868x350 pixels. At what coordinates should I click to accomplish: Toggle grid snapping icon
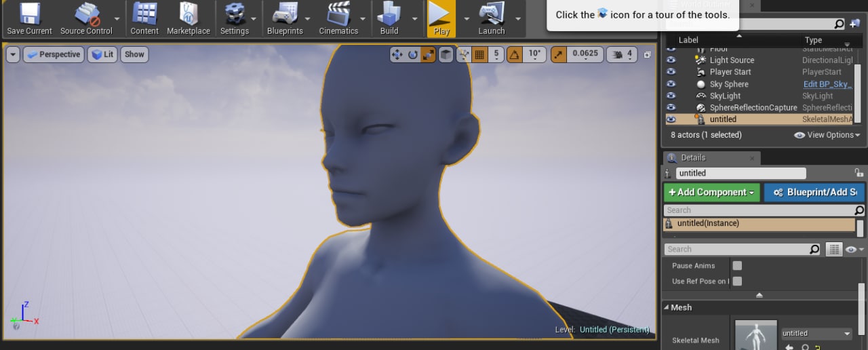479,54
